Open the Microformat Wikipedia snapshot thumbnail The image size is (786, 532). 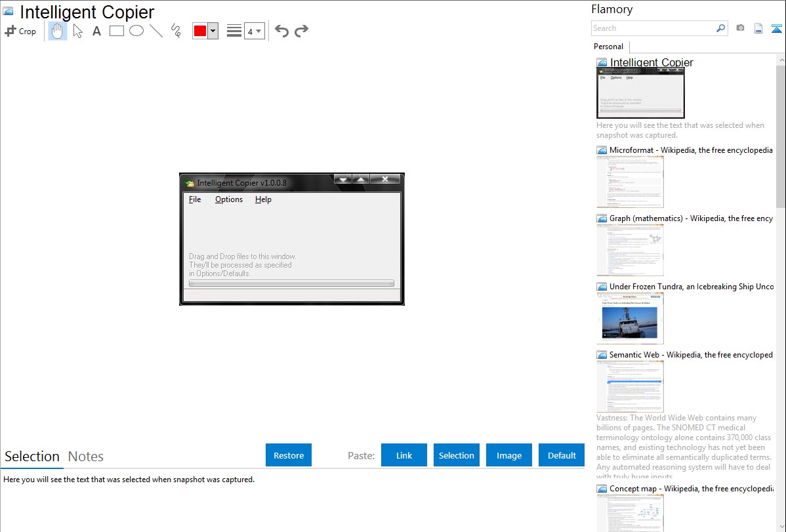coord(630,182)
